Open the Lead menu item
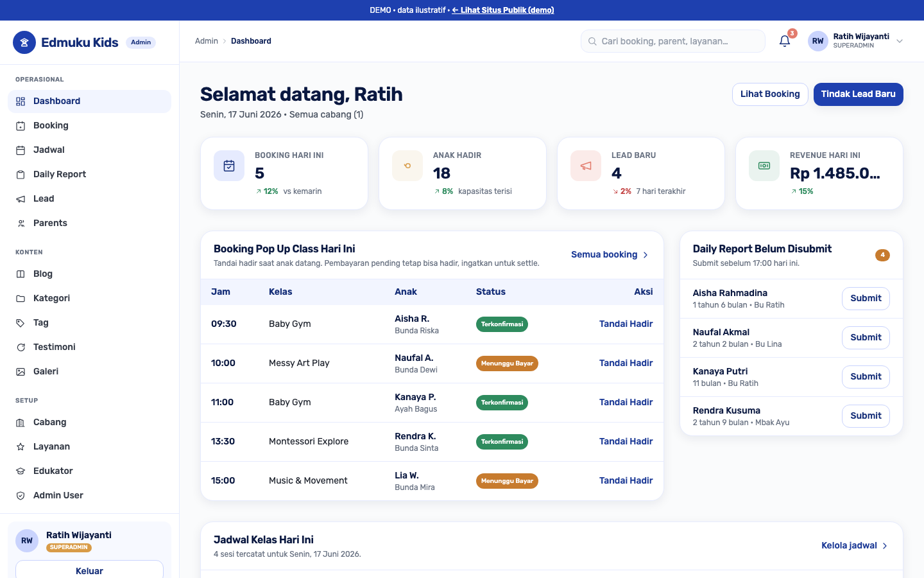Screen dimensions: 924x578 point(89,199)
